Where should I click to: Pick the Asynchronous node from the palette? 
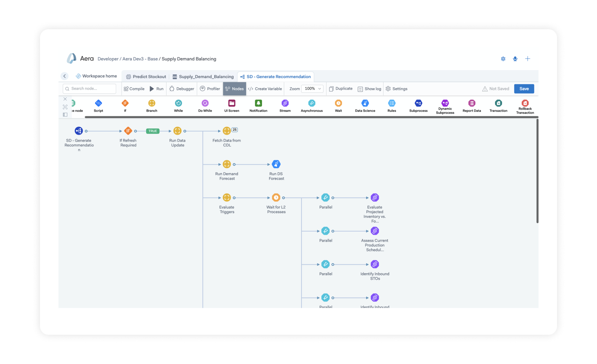[312, 104]
